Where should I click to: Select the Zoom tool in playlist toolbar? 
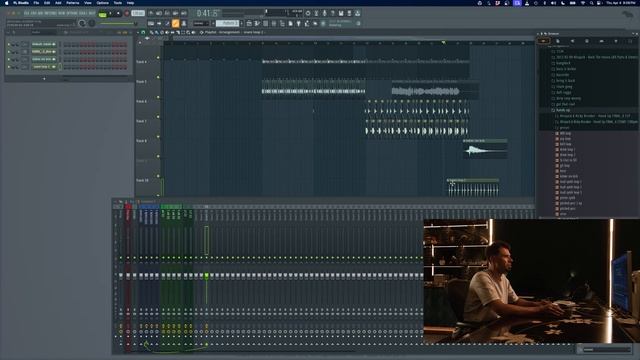[188, 32]
